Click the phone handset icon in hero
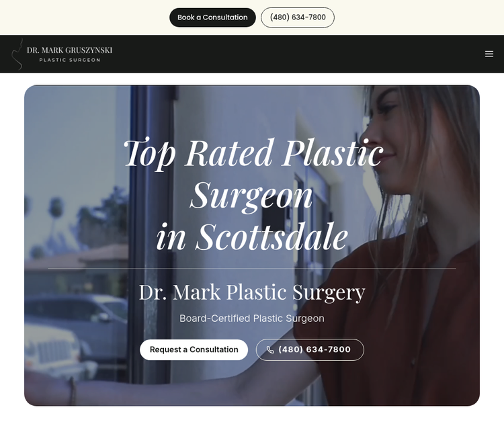This screenshot has height=422, width=504. (x=270, y=349)
